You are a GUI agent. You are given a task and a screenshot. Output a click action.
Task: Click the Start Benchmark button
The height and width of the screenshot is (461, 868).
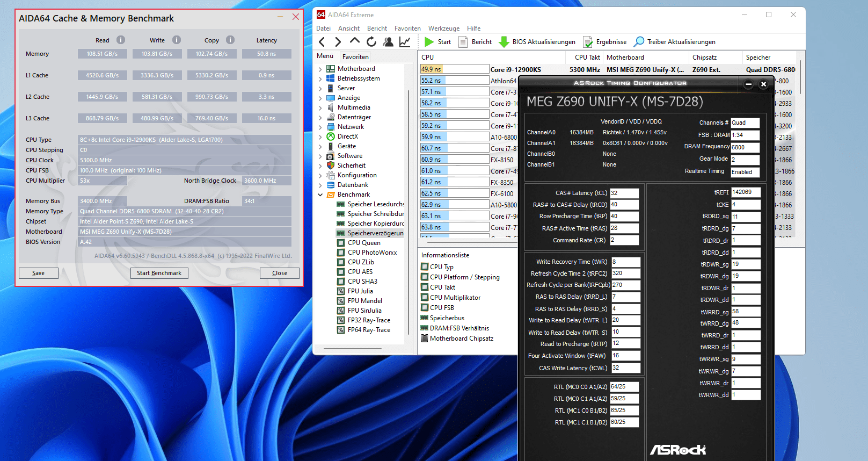coord(159,273)
